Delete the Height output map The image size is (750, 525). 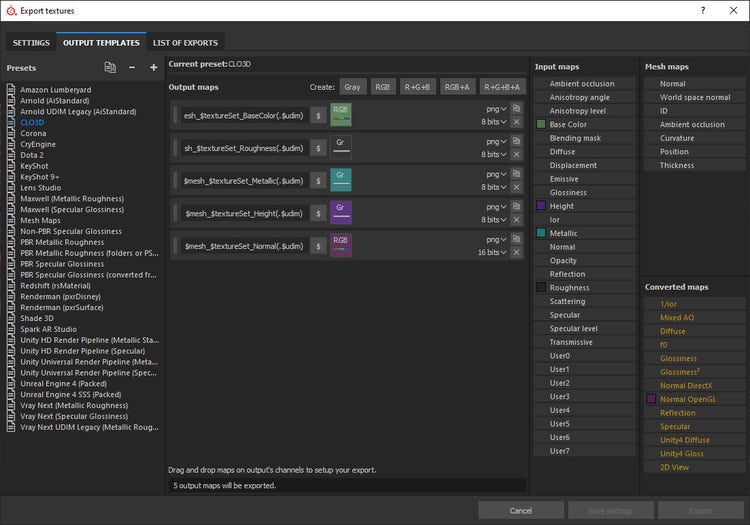click(516, 219)
